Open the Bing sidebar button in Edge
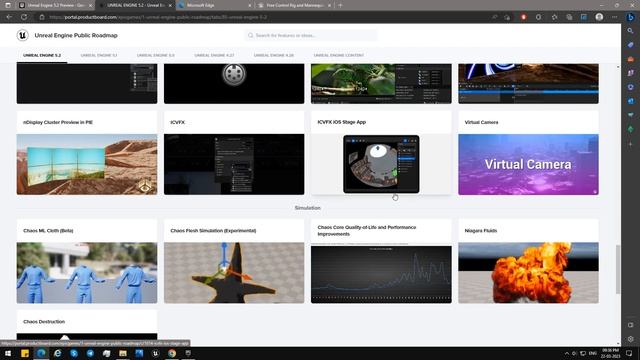This screenshot has width=640, height=360. (x=631, y=17)
